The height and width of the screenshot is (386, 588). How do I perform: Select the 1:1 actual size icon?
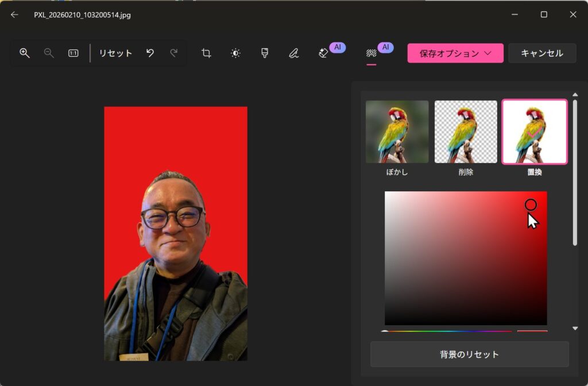click(73, 53)
